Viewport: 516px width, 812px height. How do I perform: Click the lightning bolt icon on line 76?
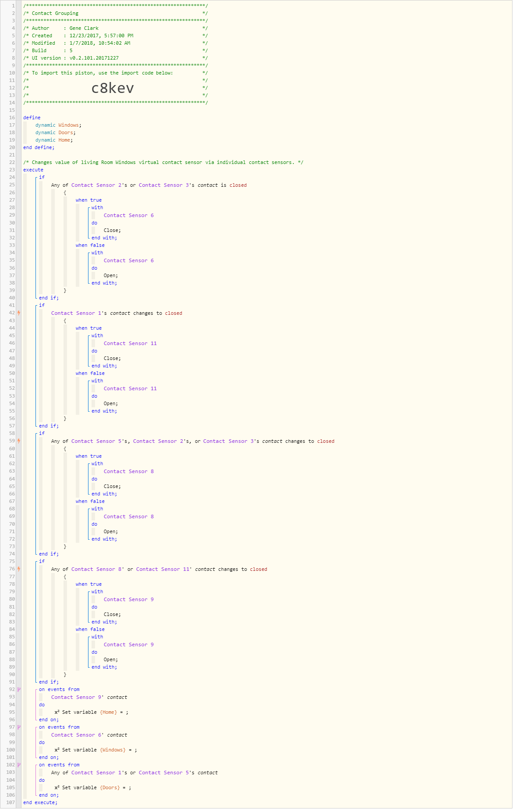tap(19, 569)
